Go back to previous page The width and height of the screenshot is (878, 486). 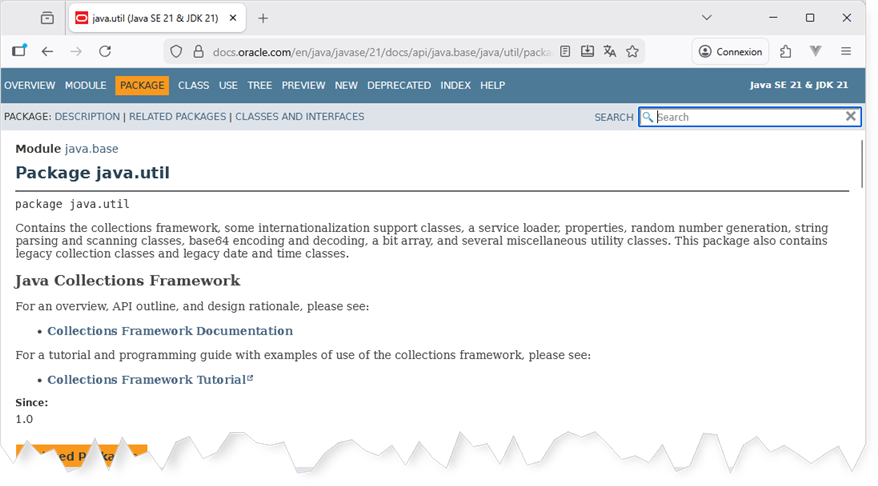[x=48, y=52]
